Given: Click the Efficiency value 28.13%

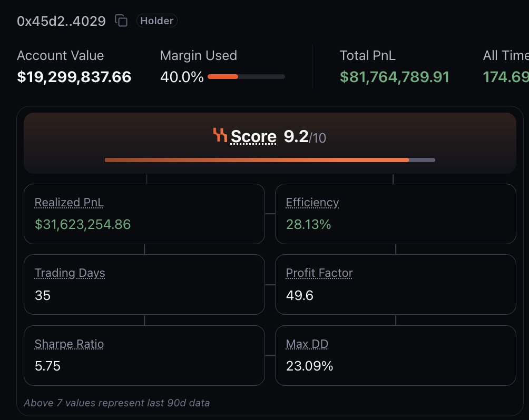Looking at the screenshot, I should (308, 225).
